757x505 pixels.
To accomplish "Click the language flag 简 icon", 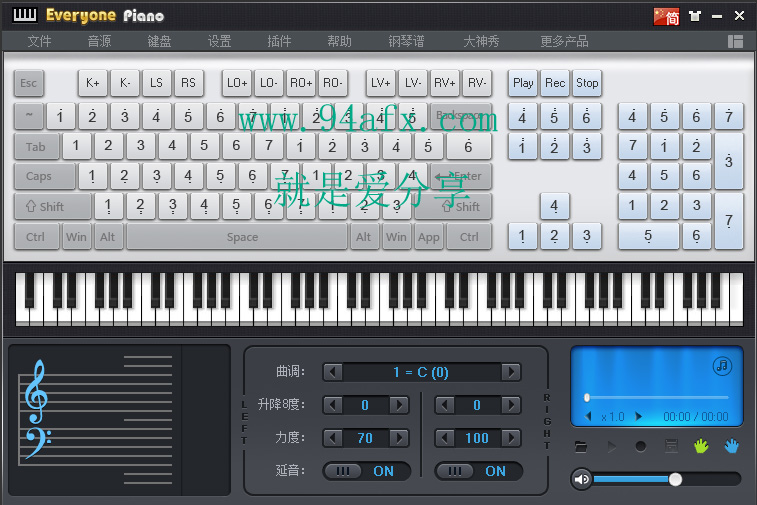I will tap(666, 16).
